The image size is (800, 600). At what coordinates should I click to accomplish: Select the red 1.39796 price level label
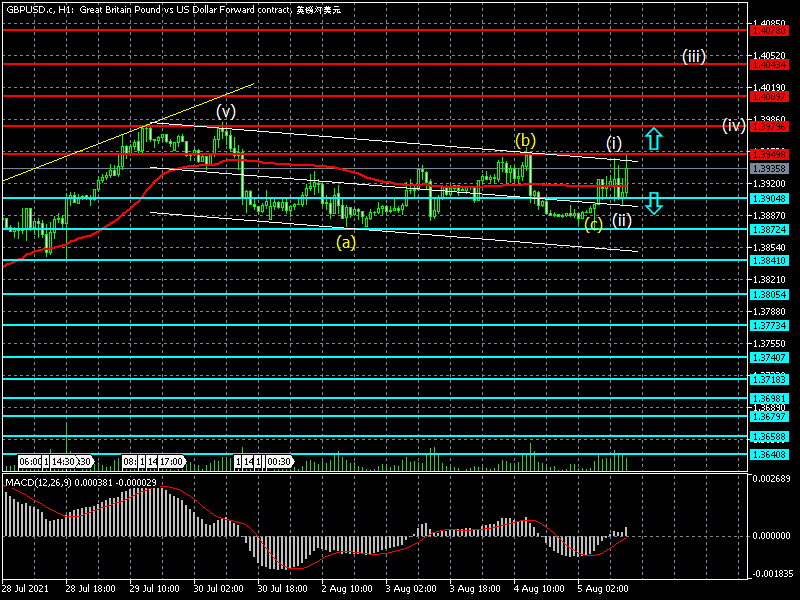[768, 127]
